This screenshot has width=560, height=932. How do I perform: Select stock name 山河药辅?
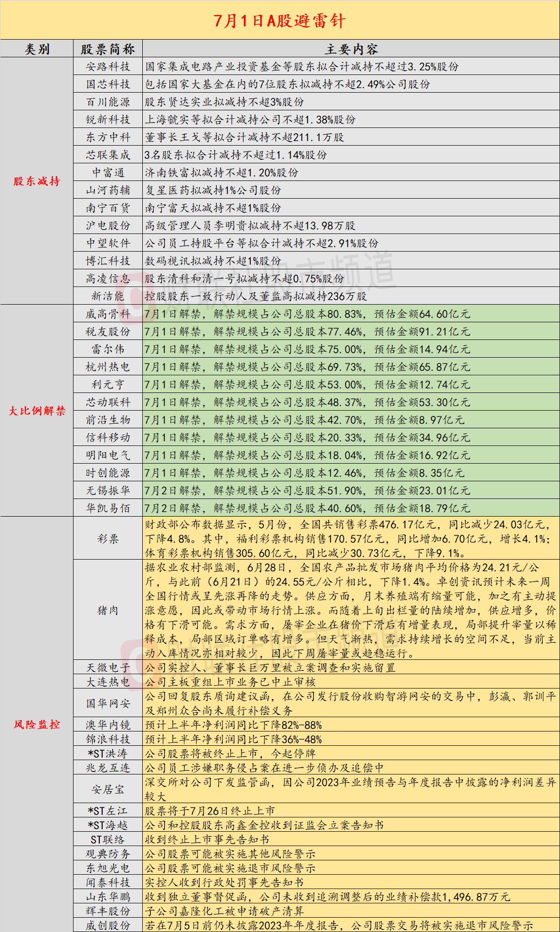point(108,191)
